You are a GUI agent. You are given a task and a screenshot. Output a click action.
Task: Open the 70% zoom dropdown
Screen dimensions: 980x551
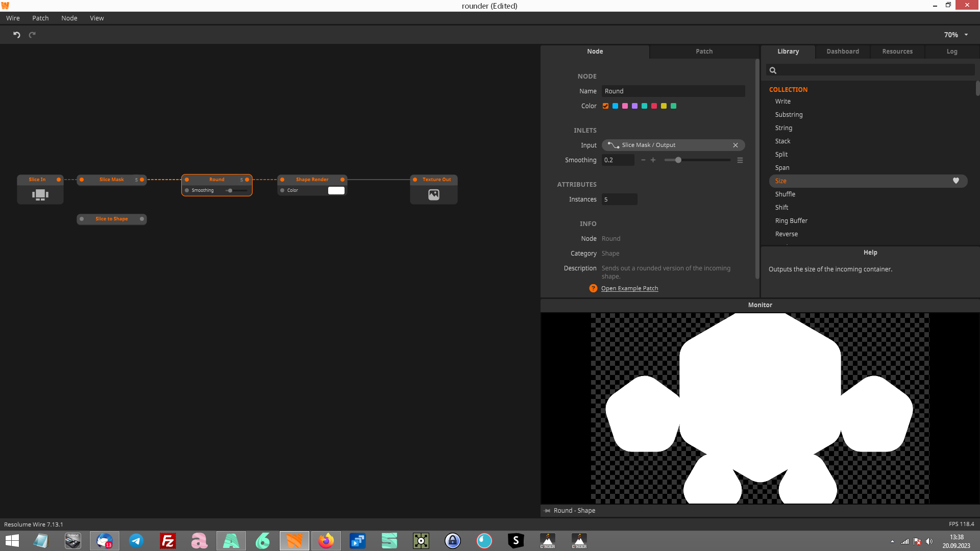coord(966,35)
